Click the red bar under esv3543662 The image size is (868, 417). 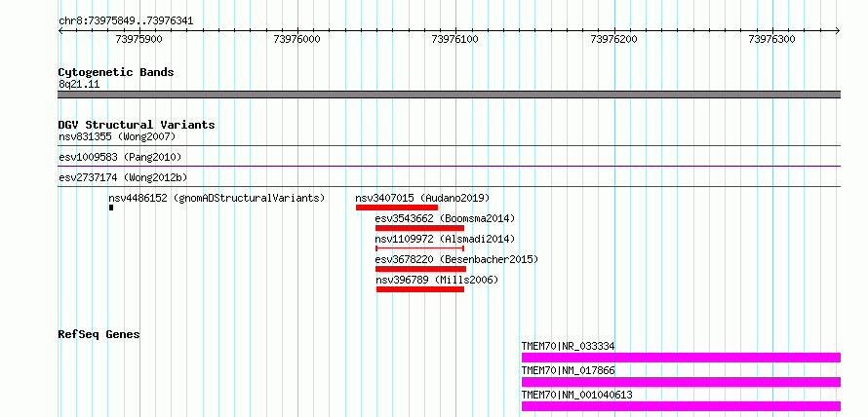click(419, 228)
